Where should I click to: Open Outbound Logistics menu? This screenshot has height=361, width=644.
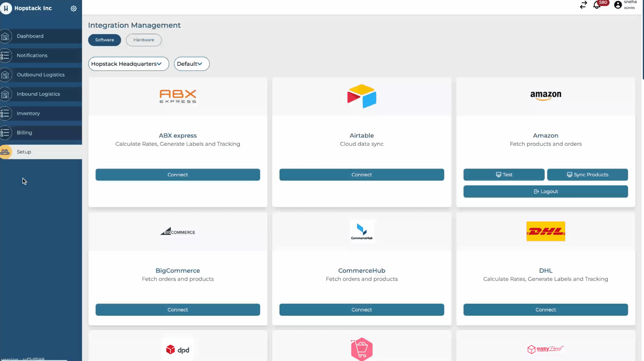tap(41, 75)
